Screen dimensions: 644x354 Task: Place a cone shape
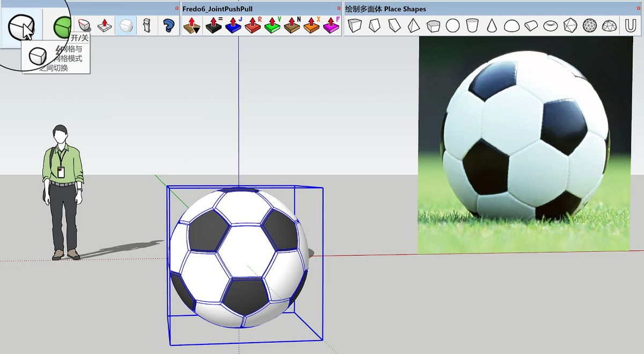point(492,25)
